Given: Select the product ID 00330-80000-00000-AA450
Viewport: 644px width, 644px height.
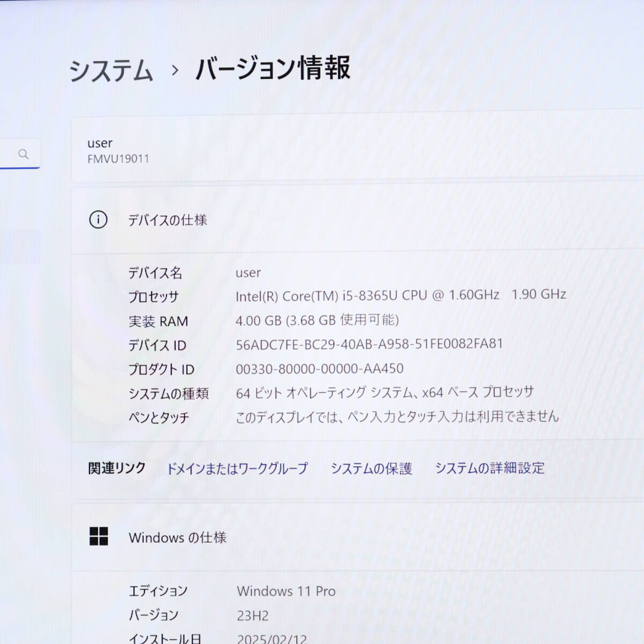Looking at the screenshot, I should click(x=320, y=369).
